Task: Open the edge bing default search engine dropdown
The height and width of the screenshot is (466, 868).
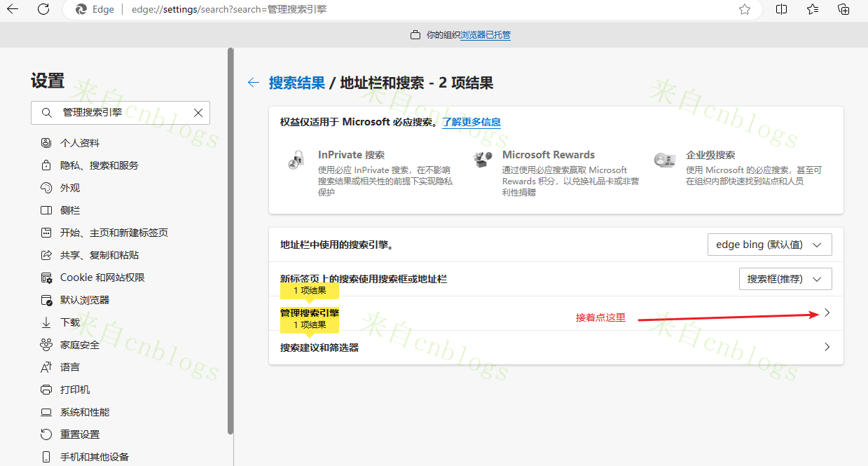Action: [x=769, y=244]
